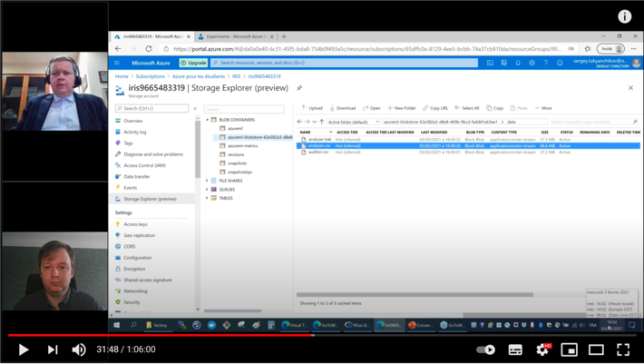Select azureml-metrics container
Screen dimensions: 644x364
pyautogui.click(x=243, y=146)
